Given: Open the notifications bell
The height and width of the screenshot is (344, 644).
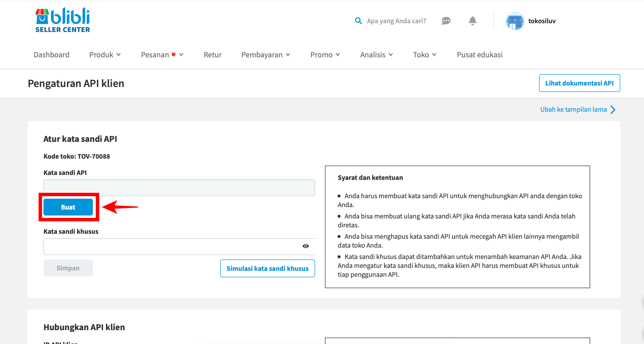Looking at the screenshot, I should pos(472,21).
